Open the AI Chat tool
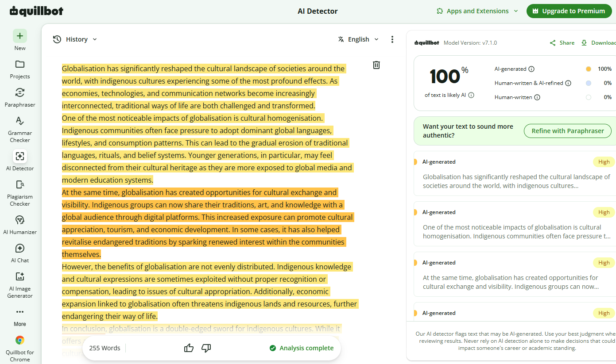The image size is (616, 364). pos(20,253)
